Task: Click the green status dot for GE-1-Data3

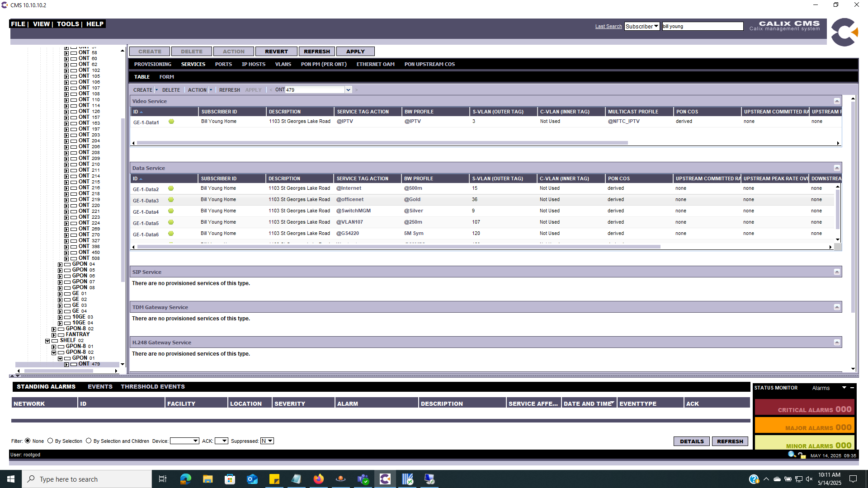Action: (x=171, y=200)
